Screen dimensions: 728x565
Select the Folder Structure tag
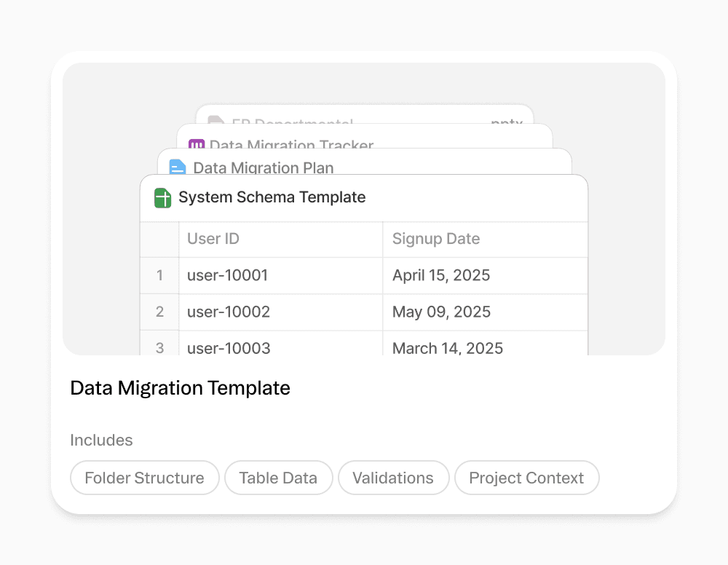pyautogui.click(x=144, y=478)
